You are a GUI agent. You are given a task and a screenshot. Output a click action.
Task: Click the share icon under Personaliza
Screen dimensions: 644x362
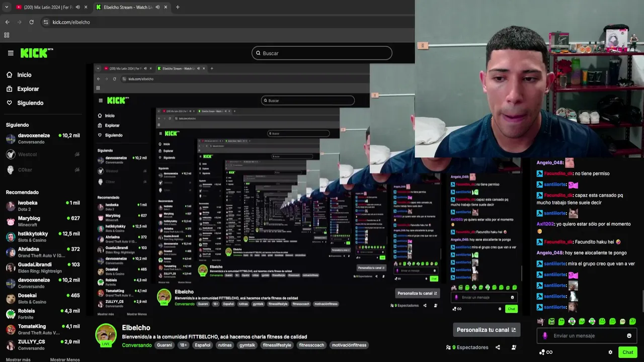tap(498, 347)
